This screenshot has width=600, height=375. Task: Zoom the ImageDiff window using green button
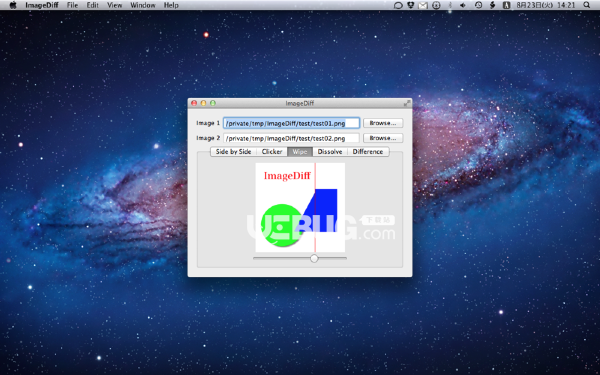[x=213, y=103]
